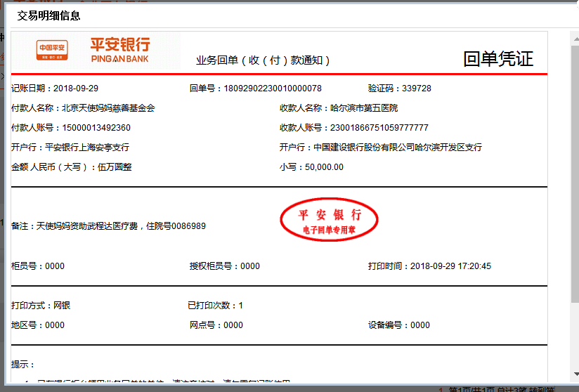Click the 柜员号 0000 field

point(38,266)
